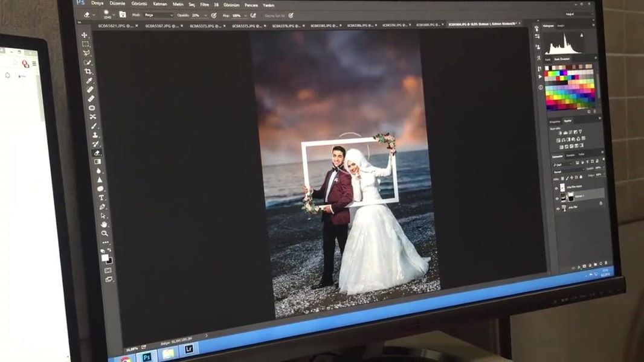Viewport: 644px width, 362px height.
Task: Open the layer Opaklık value dropdown
Action: coord(604,168)
